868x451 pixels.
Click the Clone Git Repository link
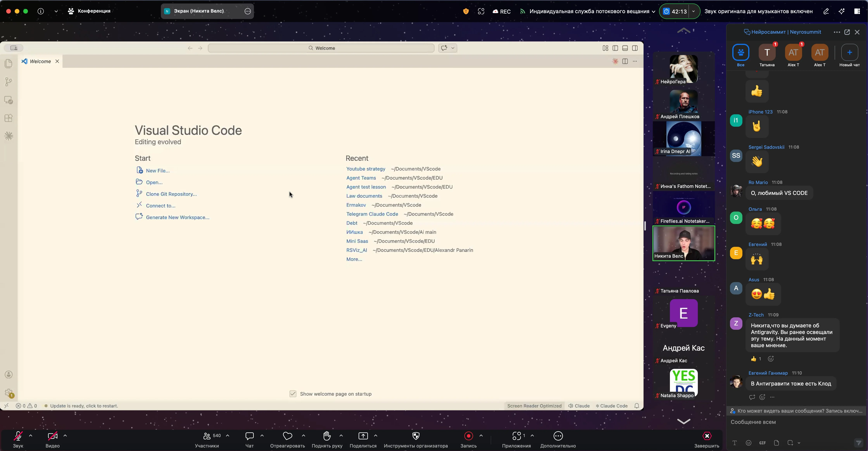coord(171,194)
